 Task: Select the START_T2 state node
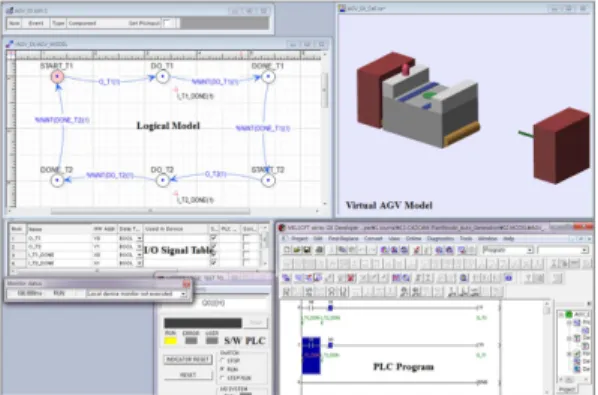[268, 180]
